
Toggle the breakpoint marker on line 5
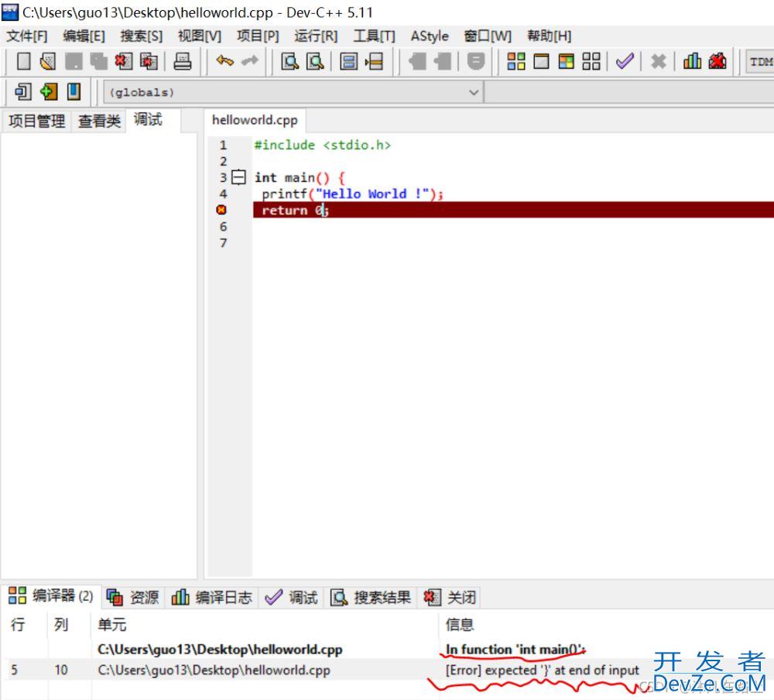(x=221, y=210)
